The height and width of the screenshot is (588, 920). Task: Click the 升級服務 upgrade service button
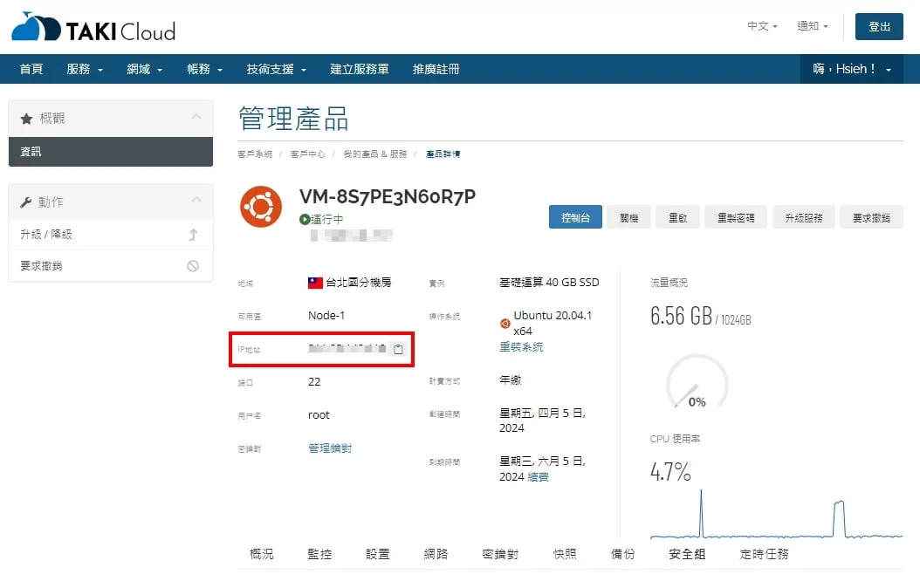[804, 217]
